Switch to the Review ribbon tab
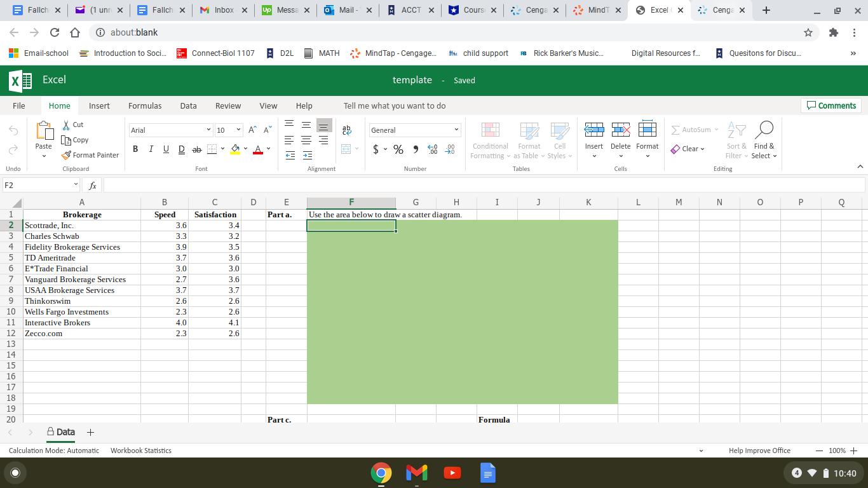The image size is (868, 488). point(228,105)
